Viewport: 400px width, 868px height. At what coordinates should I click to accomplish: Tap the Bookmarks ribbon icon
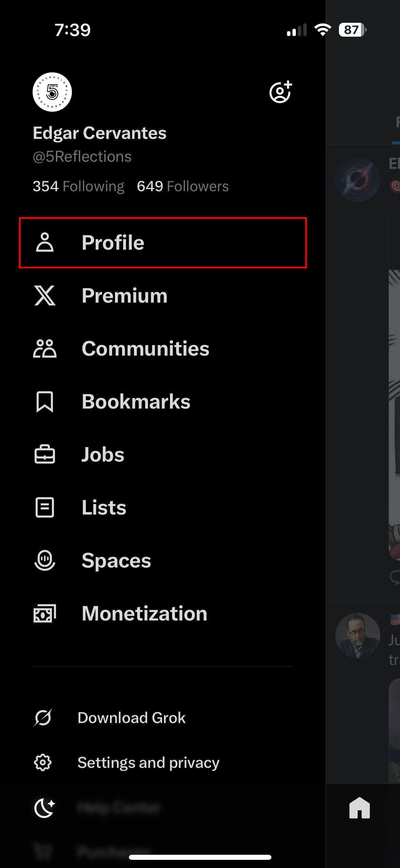point(45,402)
